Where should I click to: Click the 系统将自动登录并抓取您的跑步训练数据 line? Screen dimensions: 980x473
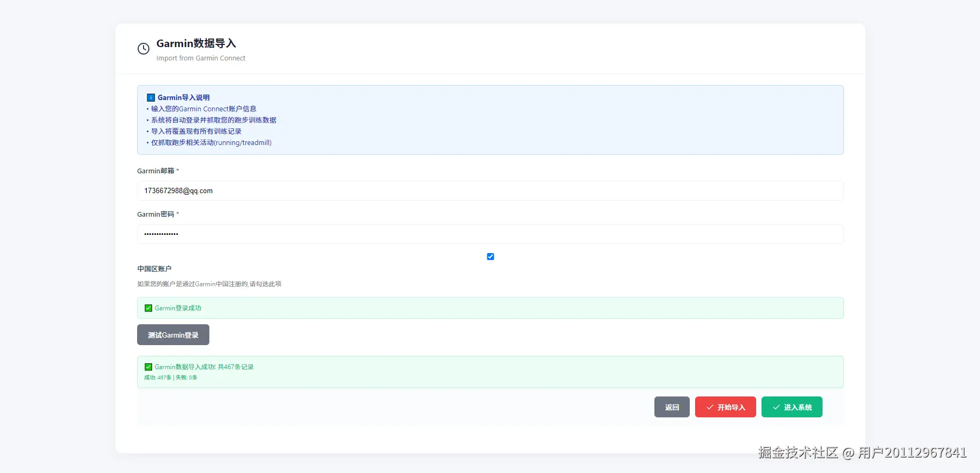(214, 120)
